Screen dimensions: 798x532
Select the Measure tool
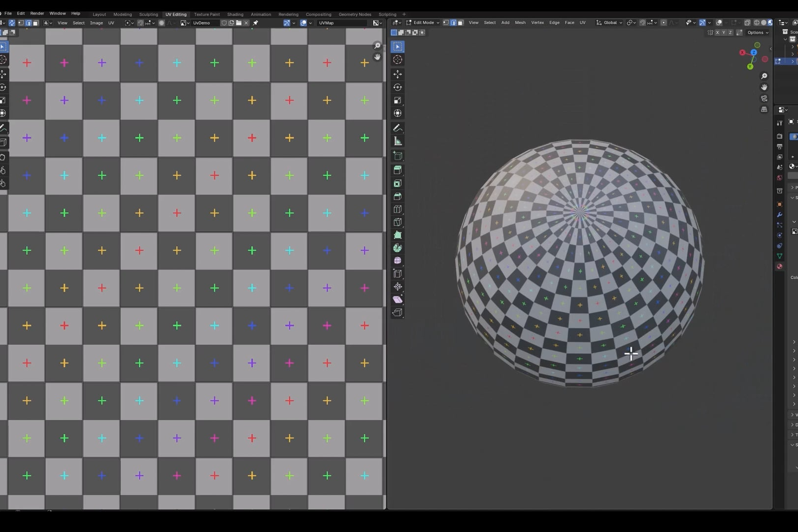click(398, 141)
